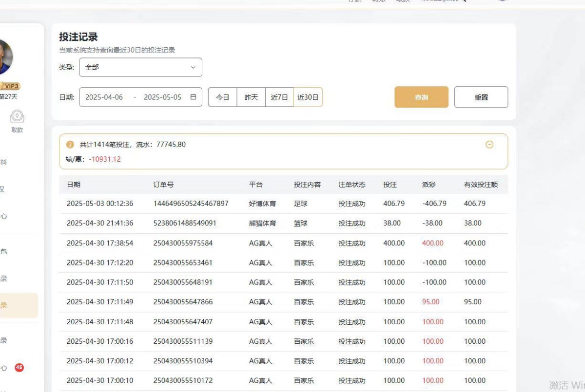Image resolution: width=585 pixels, height=392 pixels.
Task: Enable the 近30日 quick date option
Action: (x=308, y=97)
